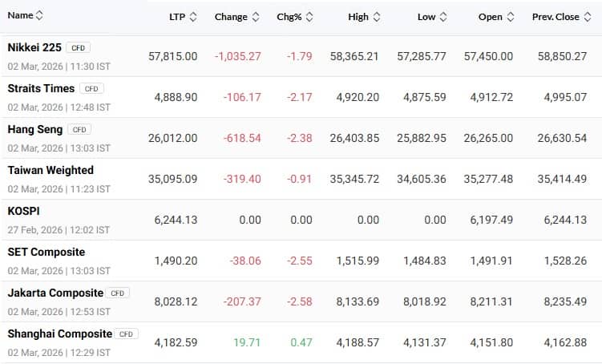Select Shanghai Composite LTP 4,182.59

tap(176, 342)
